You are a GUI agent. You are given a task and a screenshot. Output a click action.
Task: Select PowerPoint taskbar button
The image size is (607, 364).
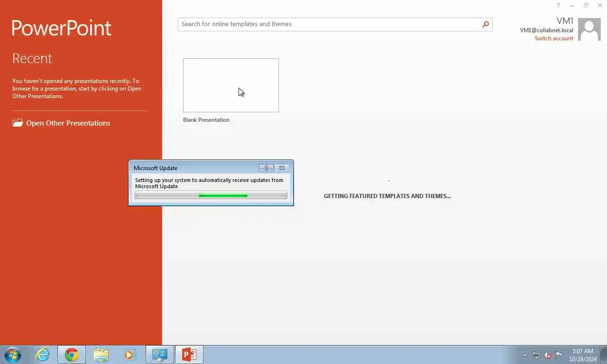coord(189,355)
